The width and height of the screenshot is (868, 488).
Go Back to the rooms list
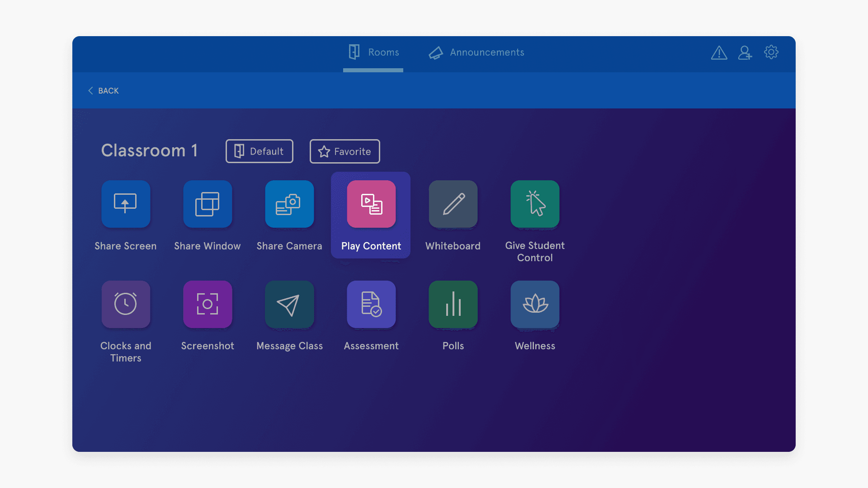click(103, 90)
